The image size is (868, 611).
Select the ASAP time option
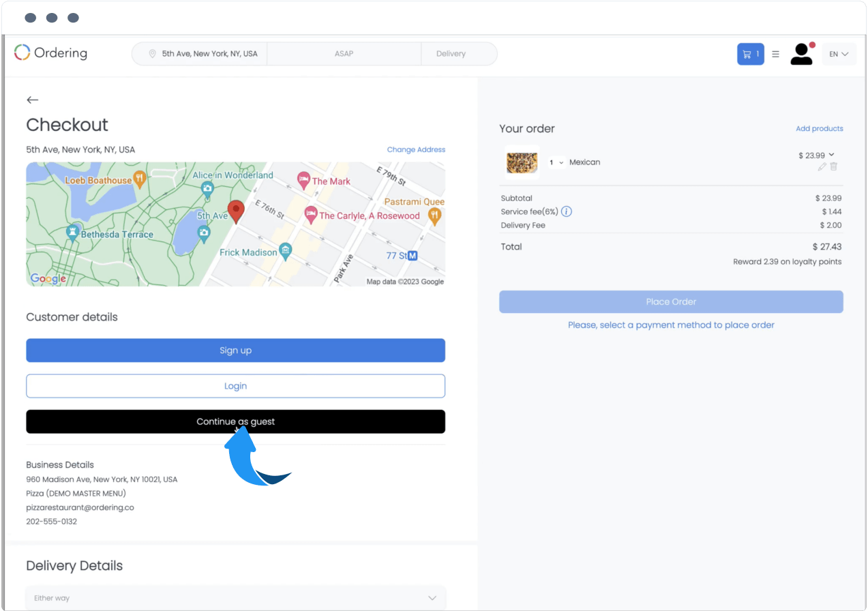point(344,54)
